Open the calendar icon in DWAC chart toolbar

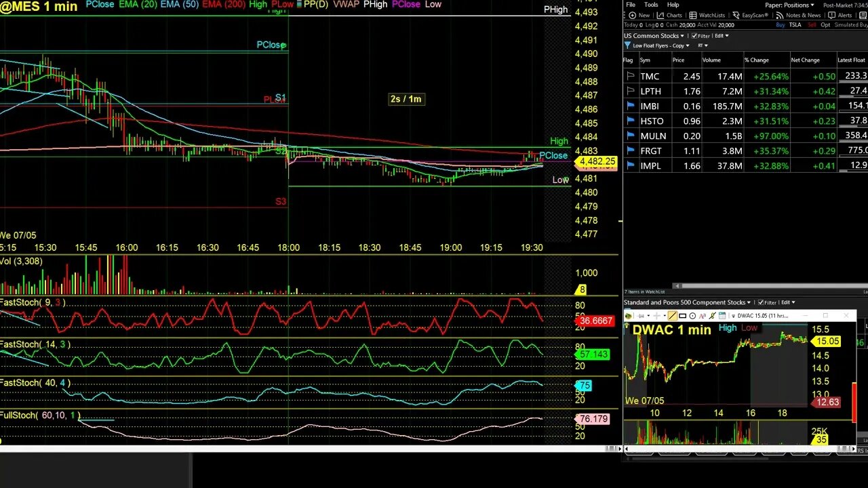[722, 316]
